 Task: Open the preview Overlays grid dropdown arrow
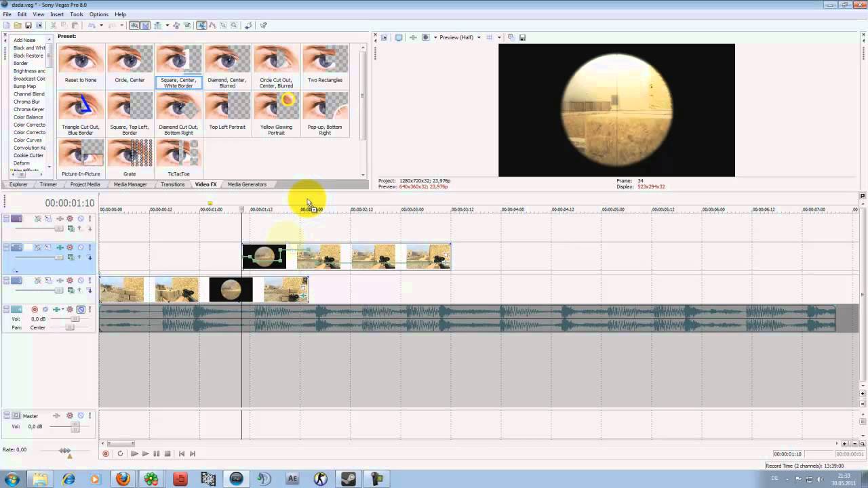[x=499, y=37]
